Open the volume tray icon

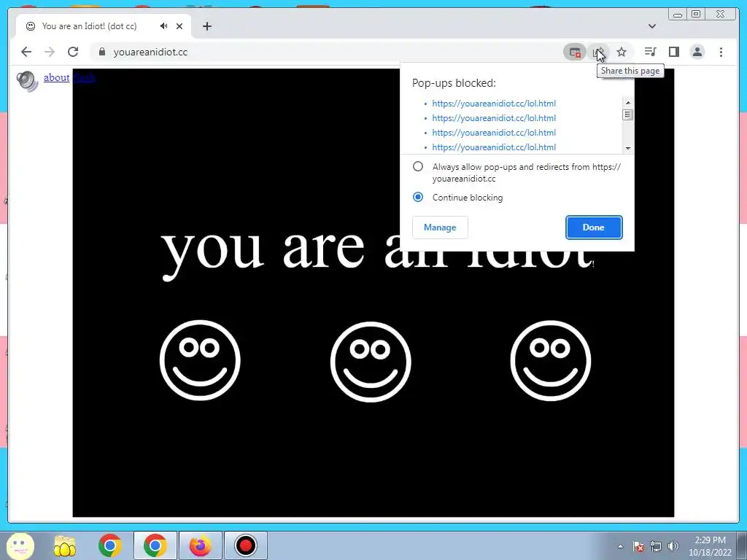click(673, 547)
